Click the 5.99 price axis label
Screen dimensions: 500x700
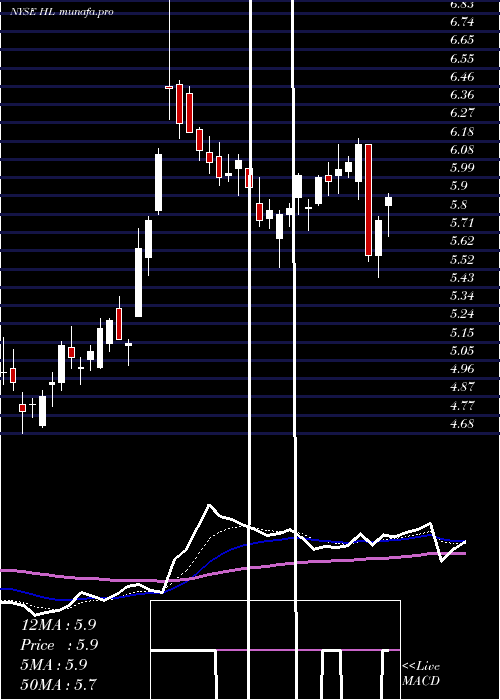(462, 168)
